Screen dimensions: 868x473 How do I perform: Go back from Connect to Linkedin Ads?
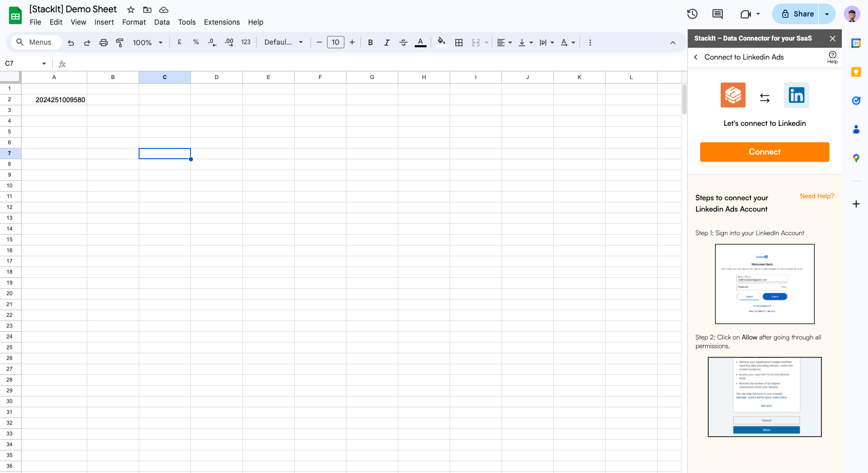pyautogui.click(x=696, y=57)
